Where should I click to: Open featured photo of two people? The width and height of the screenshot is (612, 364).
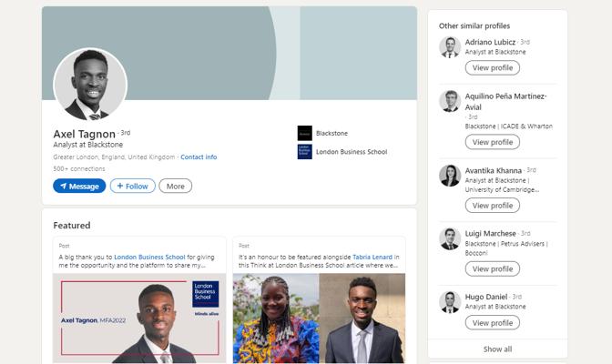[319, 319]
